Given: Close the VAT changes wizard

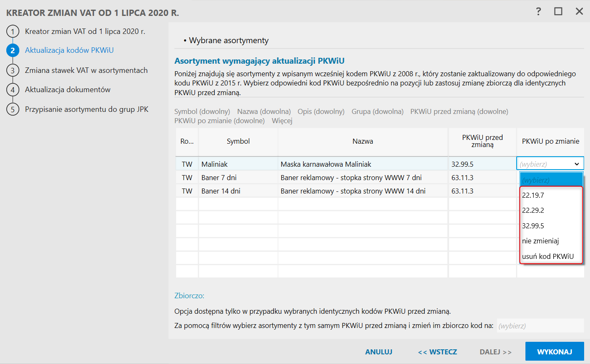Looking at the screenshot, I should coord(579,11).
